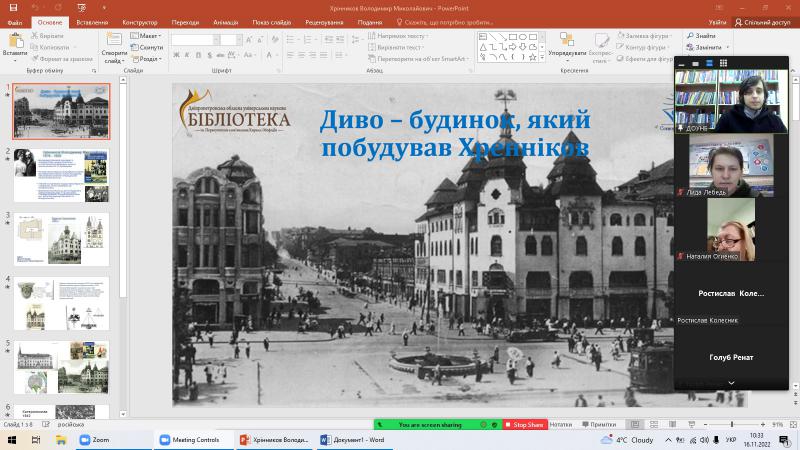Fit slide to window icon in status bar
The width and height of the screenshot is (800, 450).
click(x=793, y=424)
